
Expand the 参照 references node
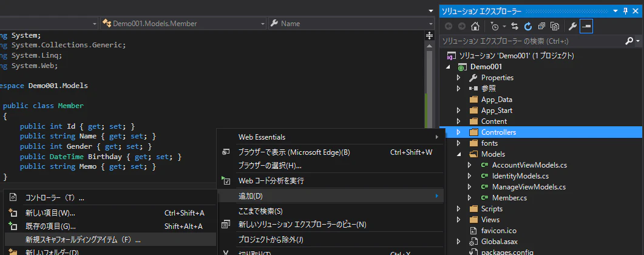(x=459, y=88)
